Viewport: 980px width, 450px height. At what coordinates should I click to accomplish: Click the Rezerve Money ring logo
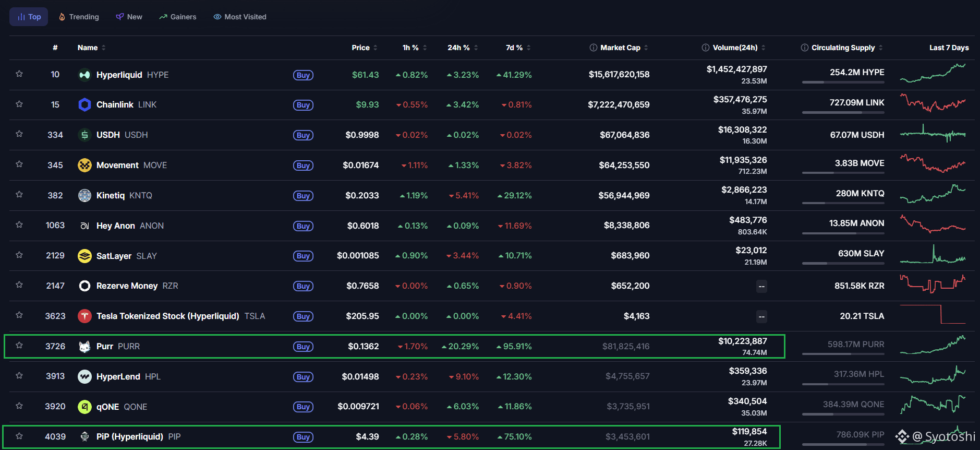pyautogui.click(x=84, y=286)
